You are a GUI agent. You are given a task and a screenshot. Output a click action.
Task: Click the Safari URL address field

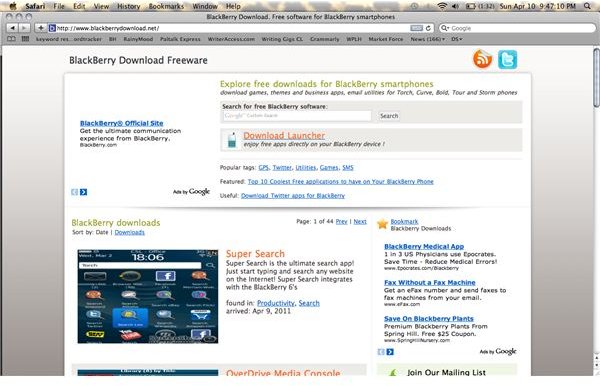[x=233, y=28]
